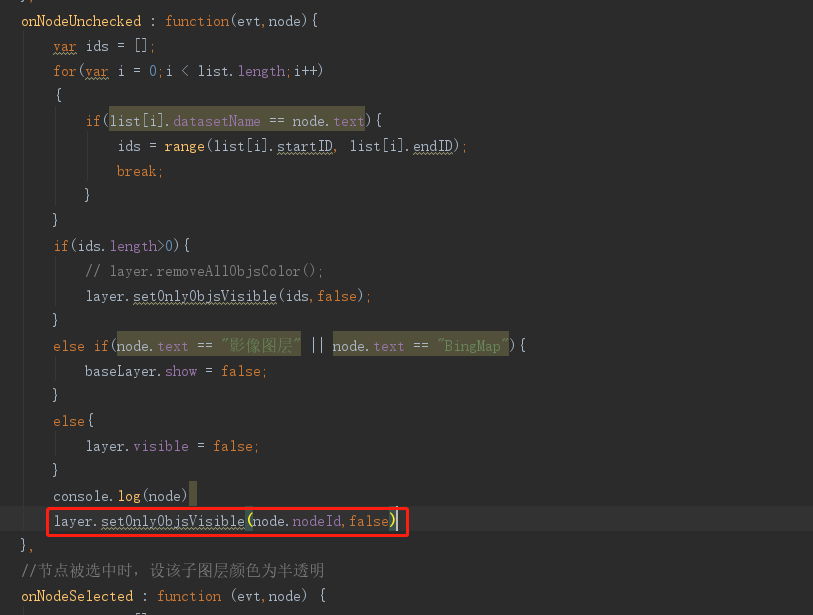
Task: Click 'ids.length>0' condition text
Action: coord(125,246)
